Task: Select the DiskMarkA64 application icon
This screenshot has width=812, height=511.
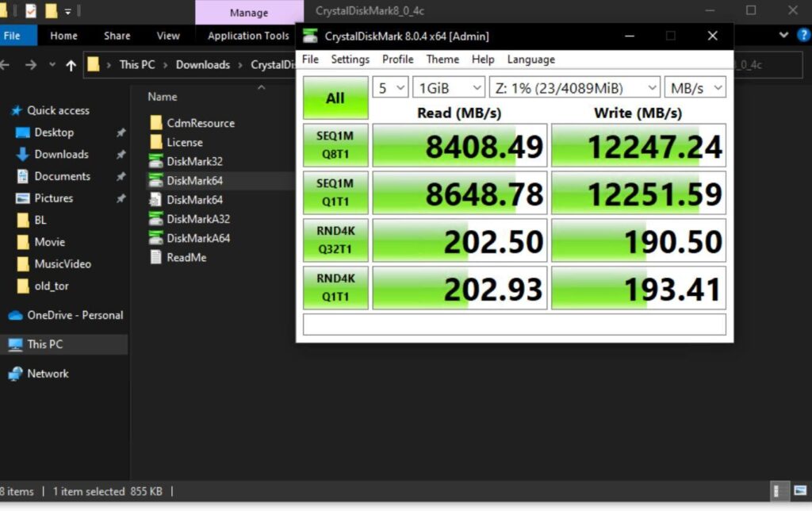Action: [x=156, y=238]
